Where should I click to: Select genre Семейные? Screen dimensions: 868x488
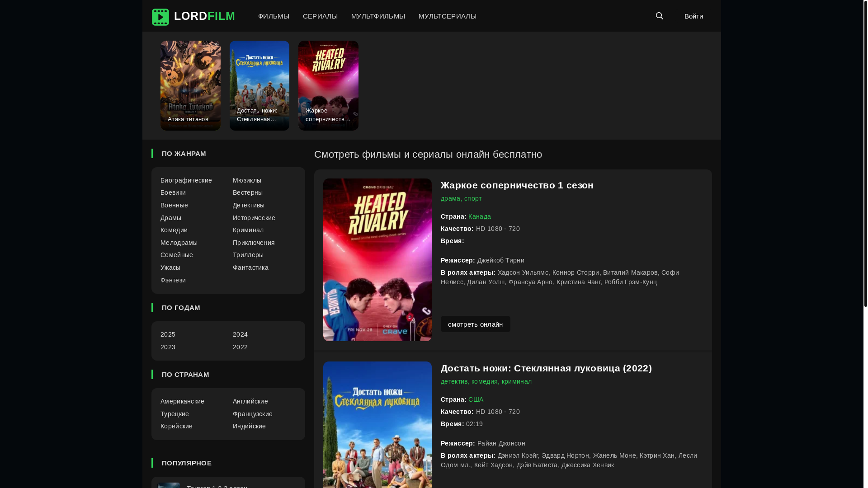(177, 255)
